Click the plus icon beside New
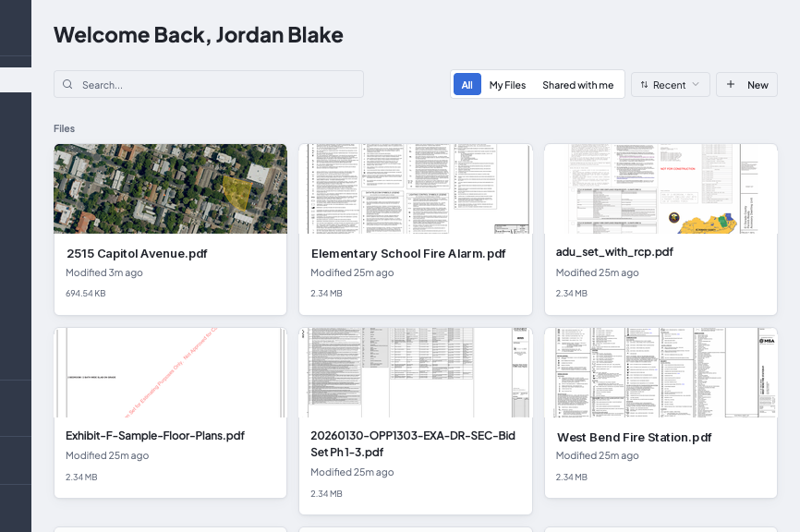800x532 pixels. point(731,84)
